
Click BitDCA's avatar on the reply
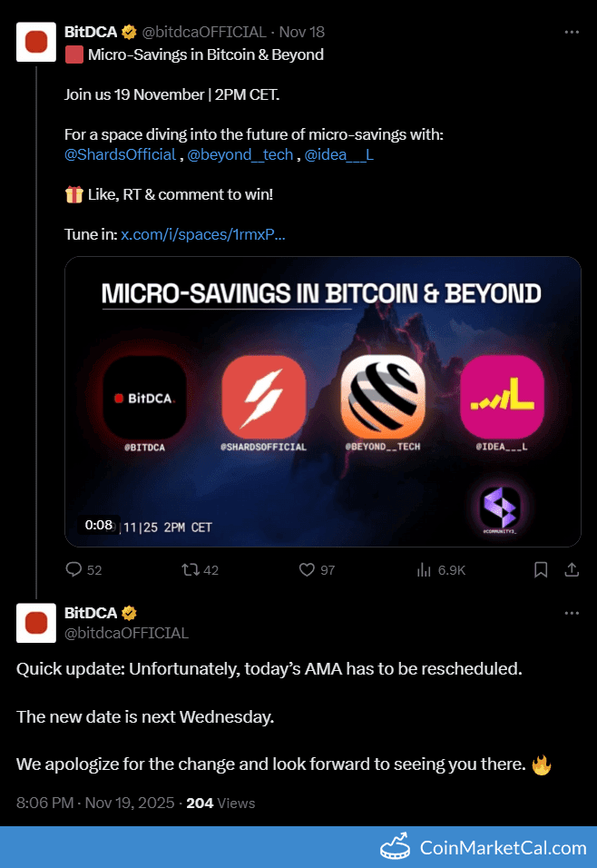point(36,622)
